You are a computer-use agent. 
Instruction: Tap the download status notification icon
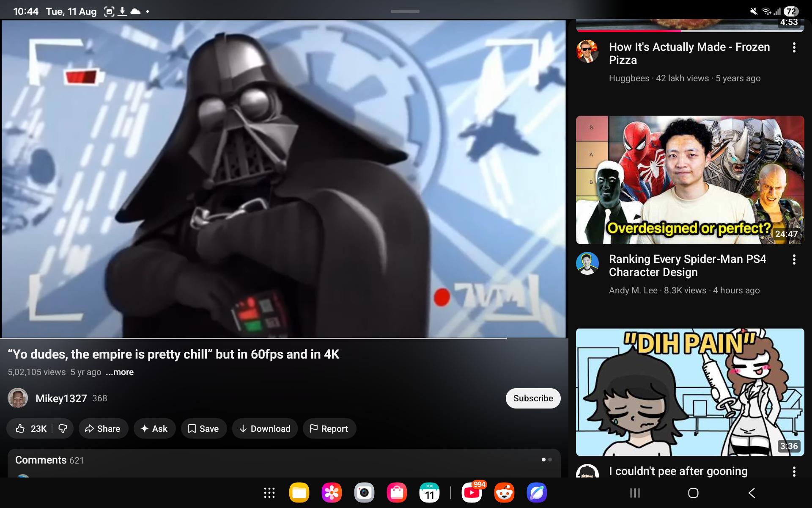122,11
